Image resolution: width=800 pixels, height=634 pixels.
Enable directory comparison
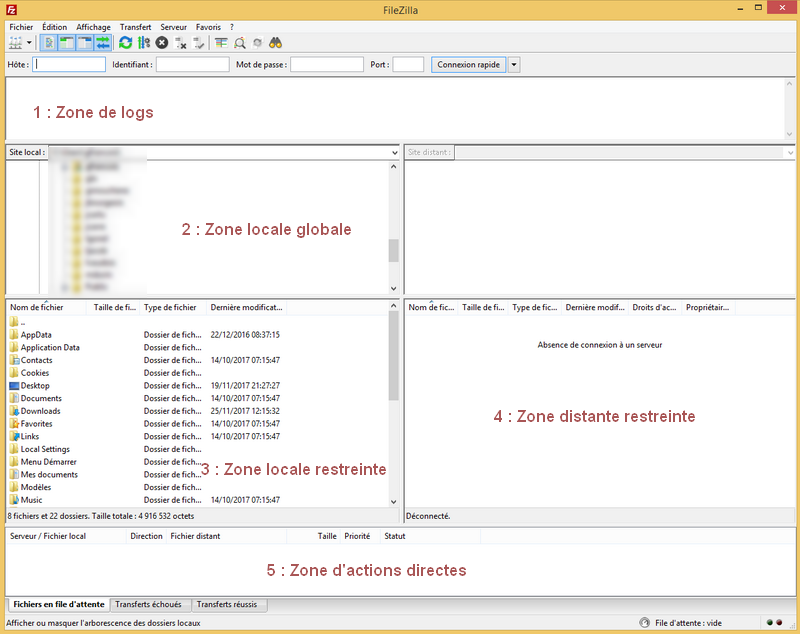(240, 42)
